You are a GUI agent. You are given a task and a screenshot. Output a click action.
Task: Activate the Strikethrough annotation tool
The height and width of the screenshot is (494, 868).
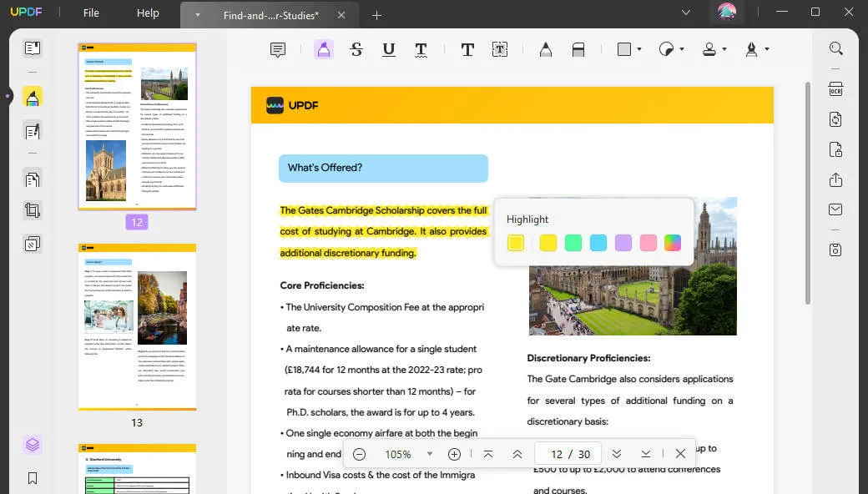(356, 48)
